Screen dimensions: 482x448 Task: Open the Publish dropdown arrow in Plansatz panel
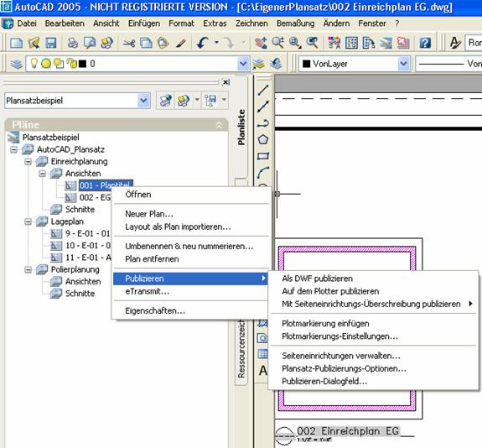197,100
